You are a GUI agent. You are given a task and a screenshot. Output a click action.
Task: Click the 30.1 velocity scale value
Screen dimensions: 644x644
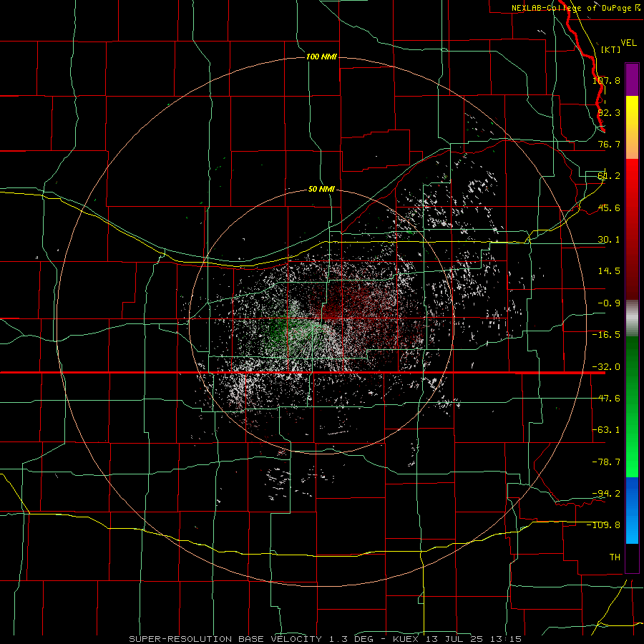[609, 240]
